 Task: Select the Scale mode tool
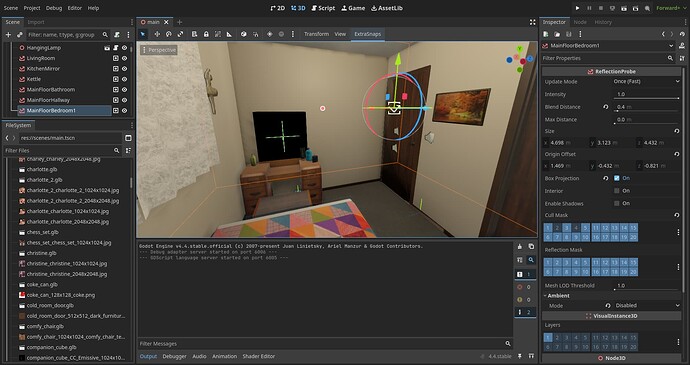pos(180,34)
